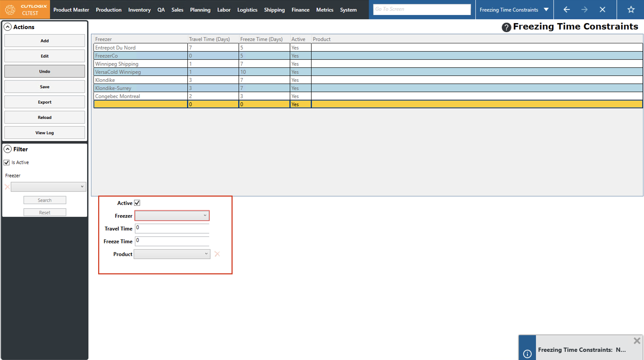Click the Travel Time input field
The image size is (644, 360).
172,228
